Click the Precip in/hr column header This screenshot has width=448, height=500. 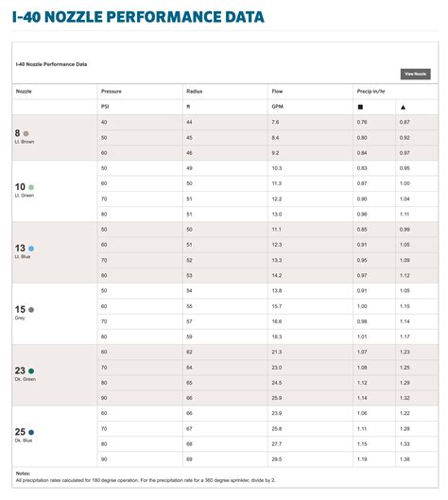tap(370, 91)
